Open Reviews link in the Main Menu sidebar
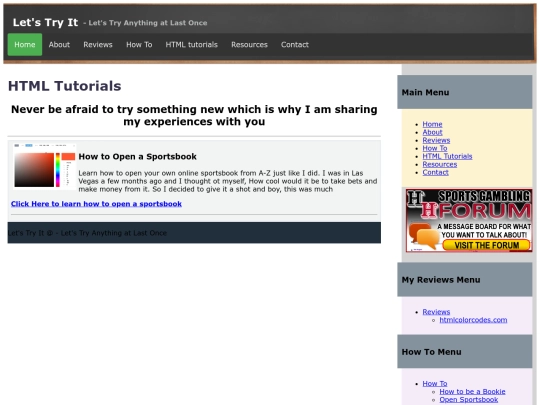The image size is (540, 405). [x=436, y=140]
